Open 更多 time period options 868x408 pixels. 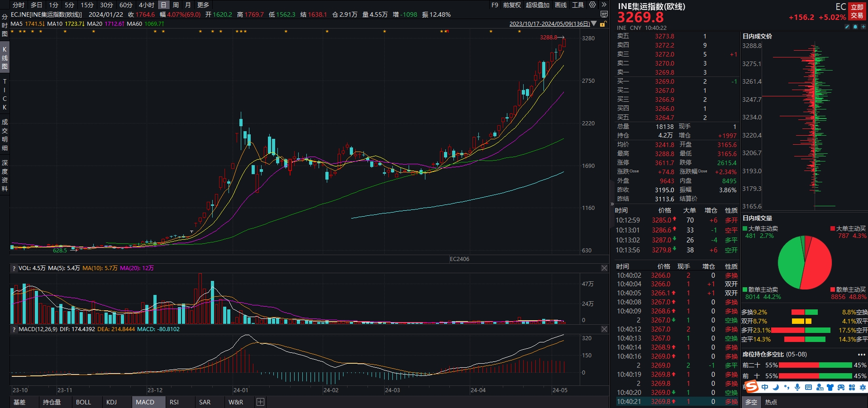203,5
